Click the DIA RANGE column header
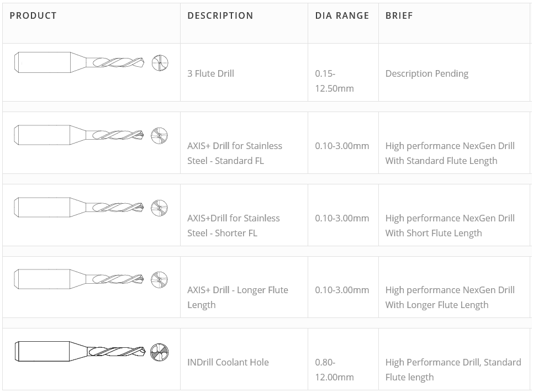The image size is (533, 392). (342, 15)
